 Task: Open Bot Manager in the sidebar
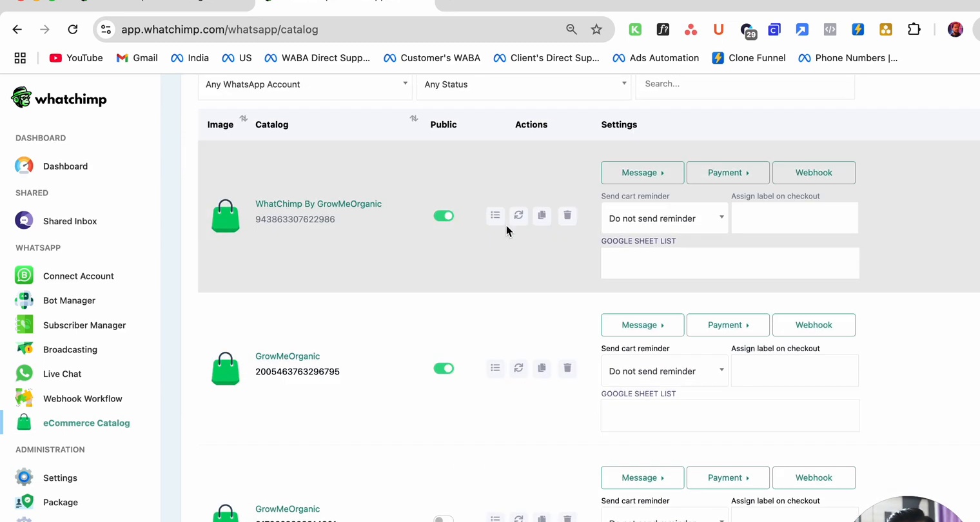[69, 300]
